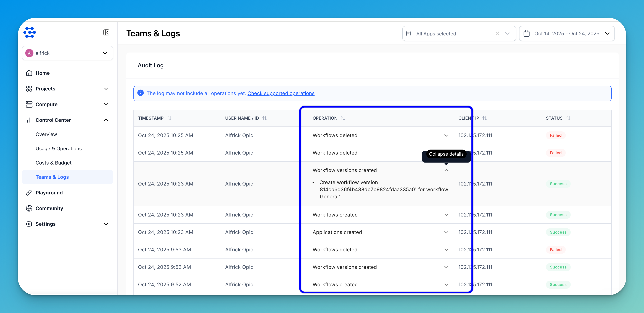Open the Costs & Budget page
644x313 pixels.
point(54,163)
